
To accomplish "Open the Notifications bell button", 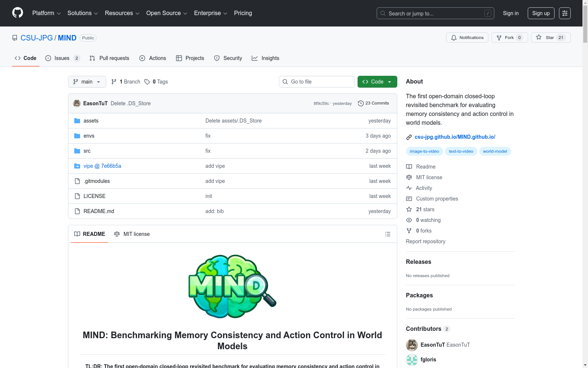I will click(467, 38).
